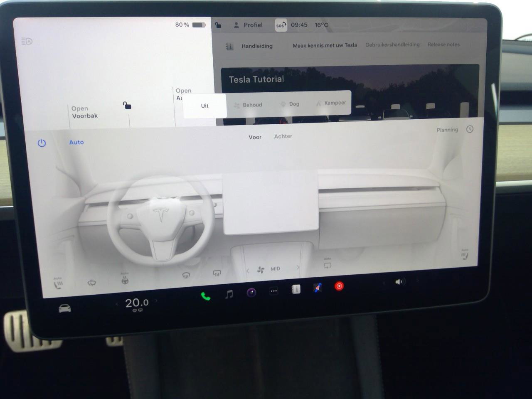Open Handleiding manual heading
Screen dimensions: 532x399
[x=257, y=46]
